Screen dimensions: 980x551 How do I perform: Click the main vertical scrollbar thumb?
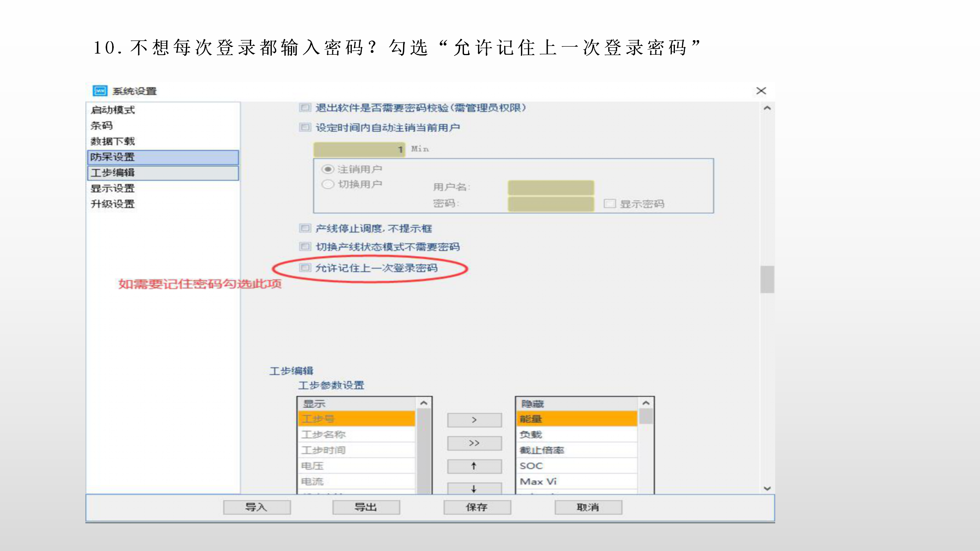[x=767, y=279]
